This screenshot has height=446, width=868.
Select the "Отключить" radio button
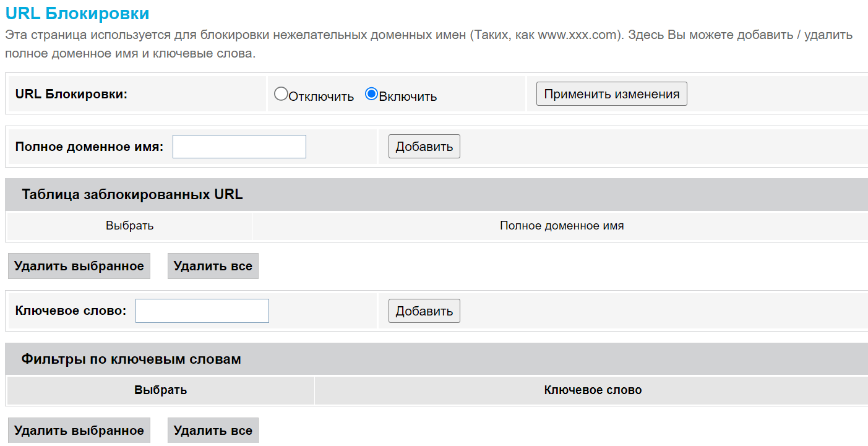coord(281,94)
